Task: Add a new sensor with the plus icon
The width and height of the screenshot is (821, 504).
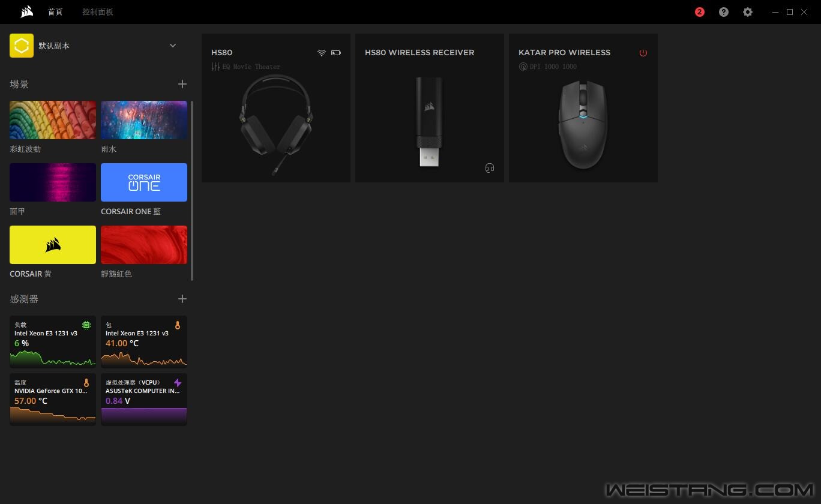Action: (182, 299)
